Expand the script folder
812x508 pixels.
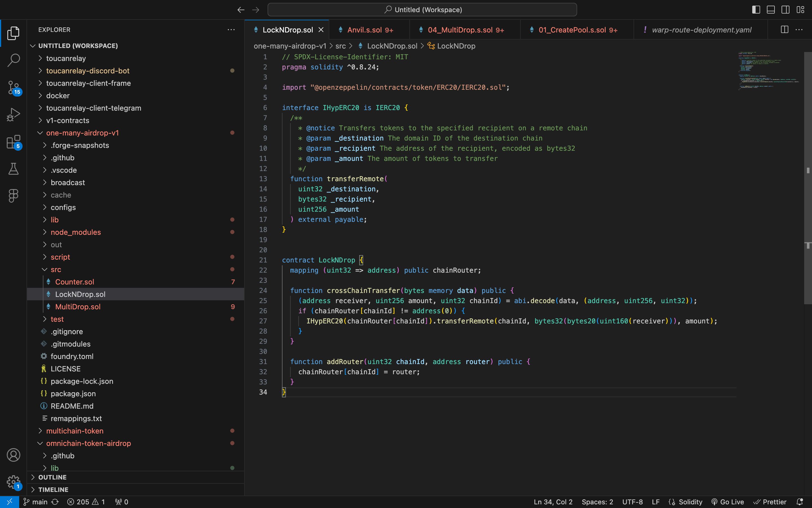(x=136, y=257)
